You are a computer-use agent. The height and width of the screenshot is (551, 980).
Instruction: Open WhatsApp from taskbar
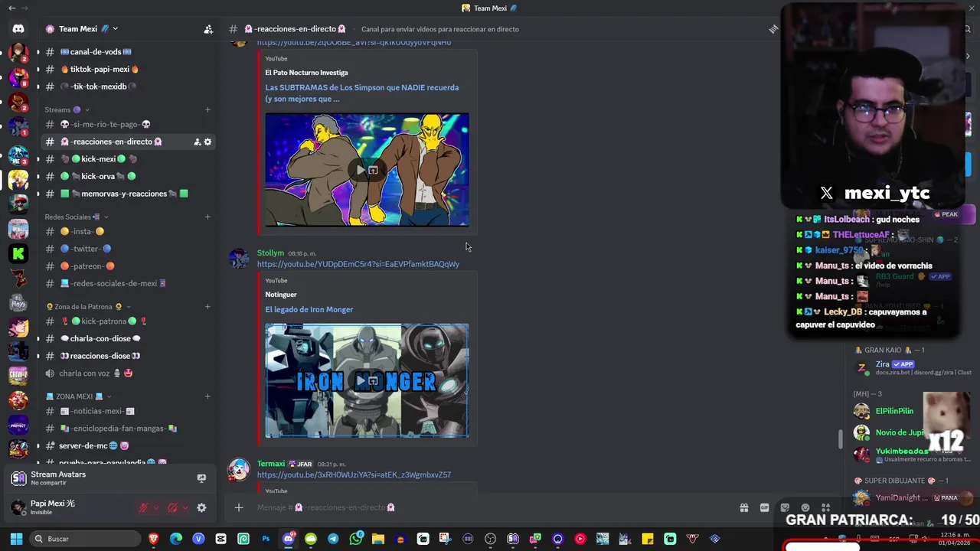click(355, 539)
